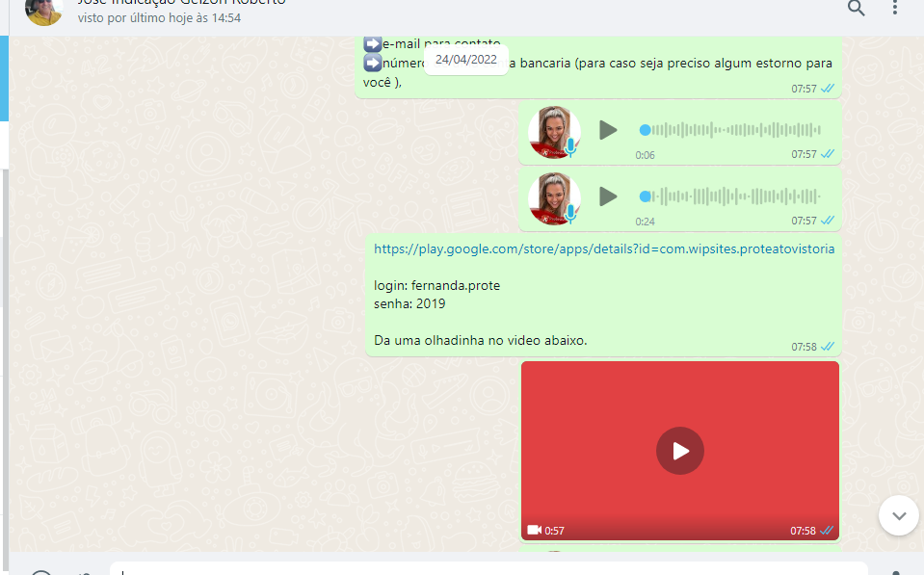Open the play.google.com store link

pyautogui.click(x=603, y=248)
